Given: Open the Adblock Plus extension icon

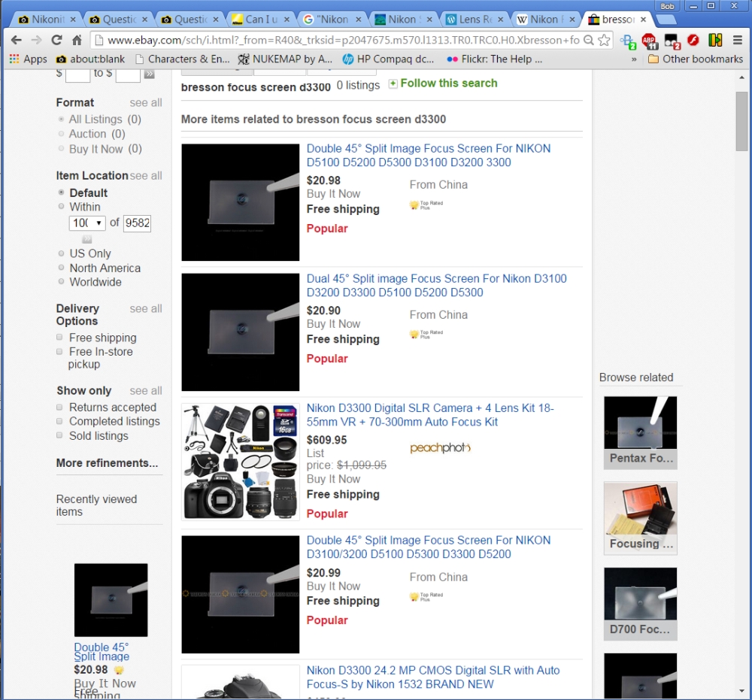Looking at the screenshot, I should tap(650, 40).
